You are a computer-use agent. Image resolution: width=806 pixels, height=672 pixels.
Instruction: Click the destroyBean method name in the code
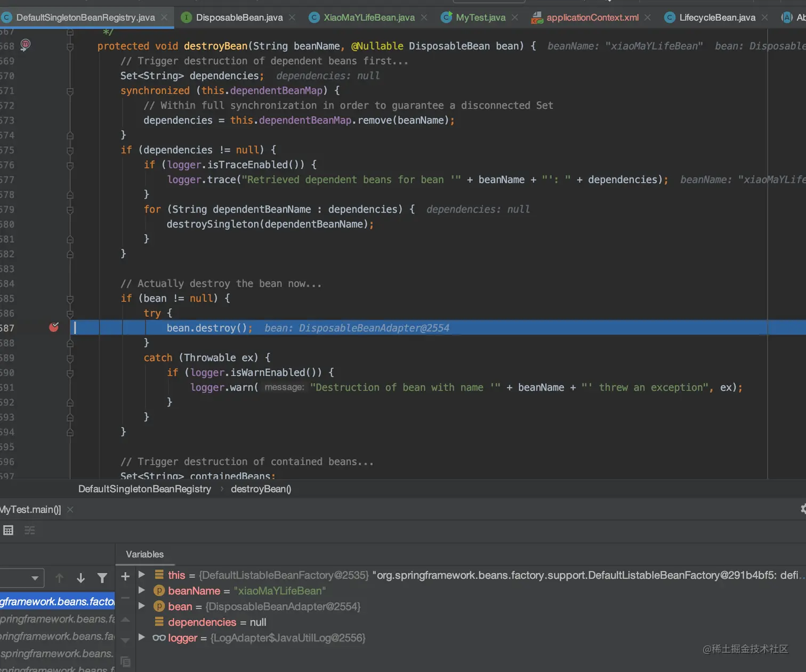pos(215,46)
